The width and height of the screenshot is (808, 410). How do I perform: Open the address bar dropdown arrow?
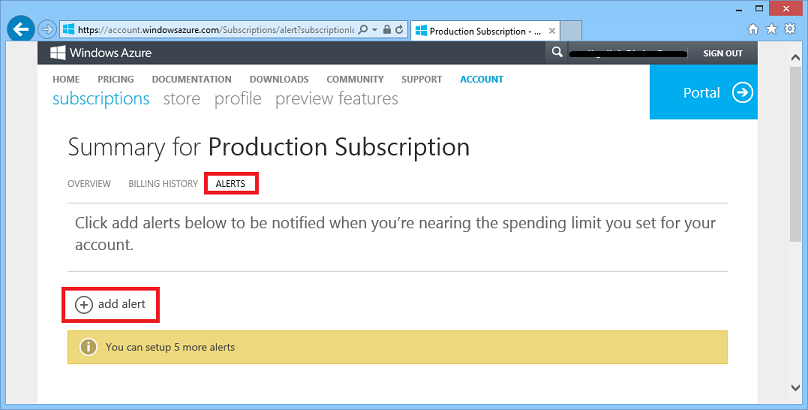coord(375,30)
